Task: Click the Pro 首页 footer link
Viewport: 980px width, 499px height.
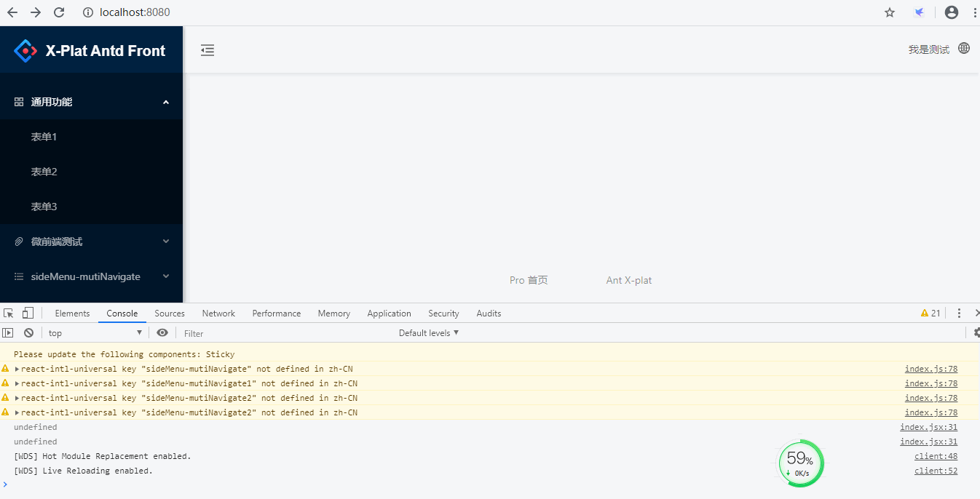Action: (x=529, y=280)
